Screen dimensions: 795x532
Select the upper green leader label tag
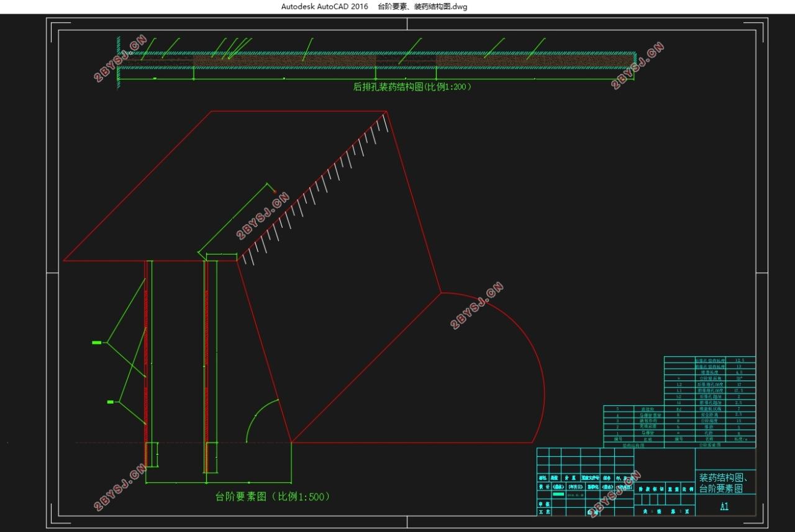[x=96, y=342]
